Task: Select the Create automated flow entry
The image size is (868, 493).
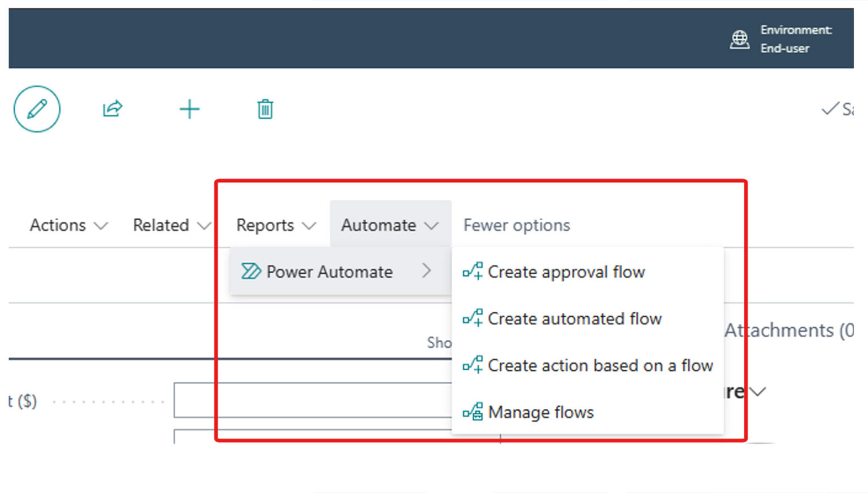Action: pyautogui.click(x=574, y=319)
